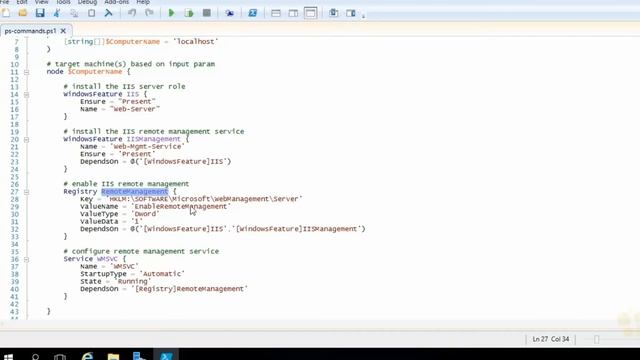The image size is (640, 360).
Task: Open the Windows Start menu
Action: pos(8,356)
